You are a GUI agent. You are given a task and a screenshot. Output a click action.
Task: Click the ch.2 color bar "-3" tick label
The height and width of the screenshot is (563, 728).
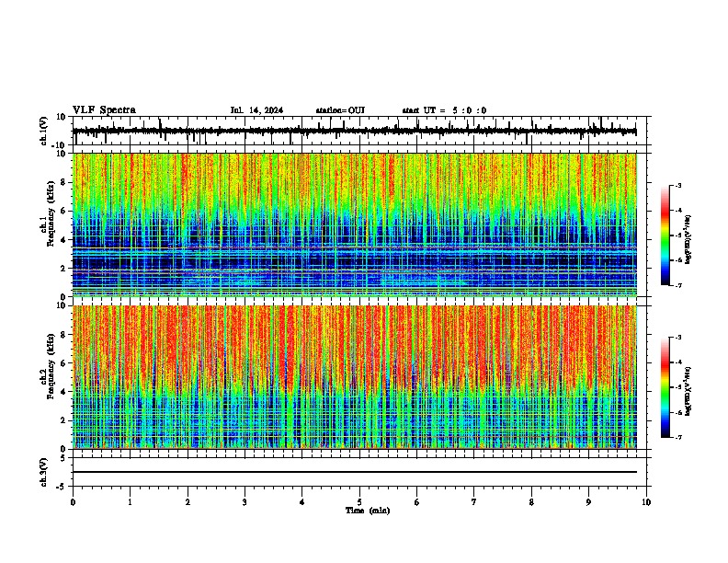point(677,338)
